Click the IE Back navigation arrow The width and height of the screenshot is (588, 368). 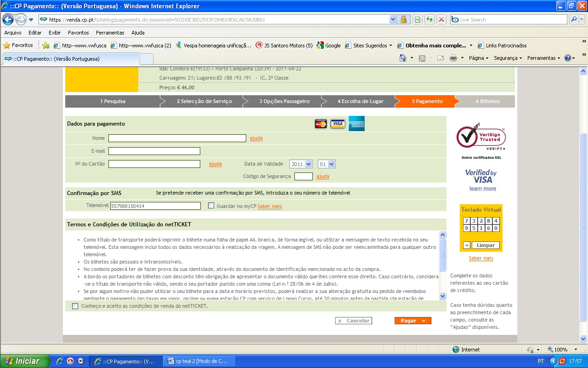[x=8, y=20]
